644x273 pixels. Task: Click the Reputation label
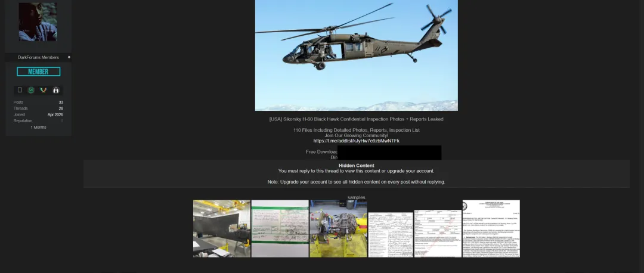23,120
